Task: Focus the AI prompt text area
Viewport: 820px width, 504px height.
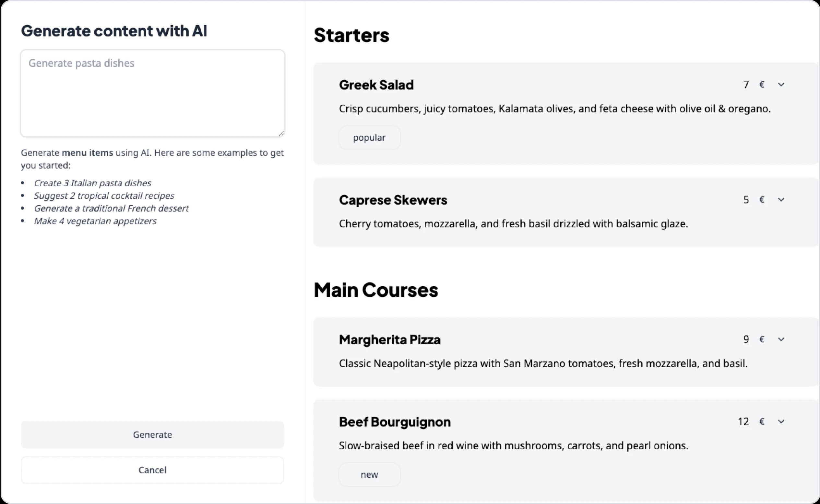Action: pos(152,93)
